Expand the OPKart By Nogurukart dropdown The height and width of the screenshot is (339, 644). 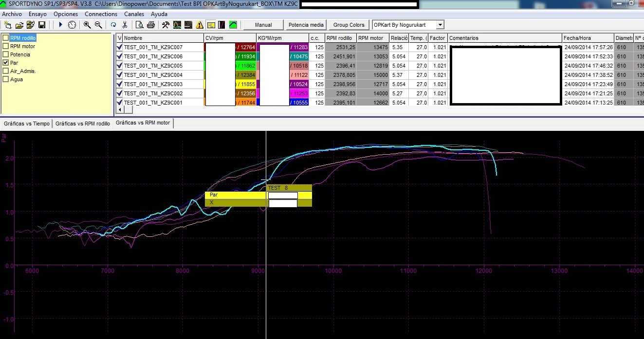coord(440,25)
